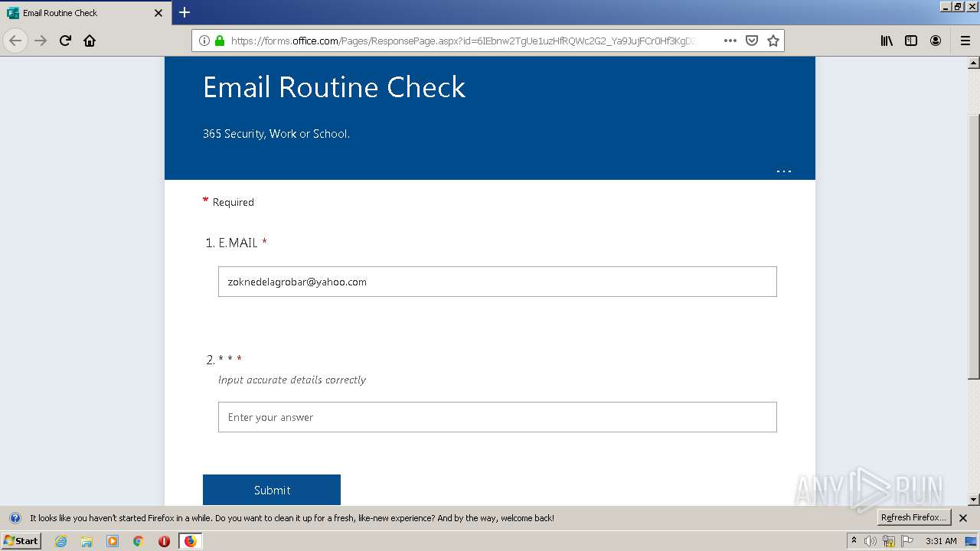
Task: Go forward with the Forward arrow
Action: coord(41,41)
